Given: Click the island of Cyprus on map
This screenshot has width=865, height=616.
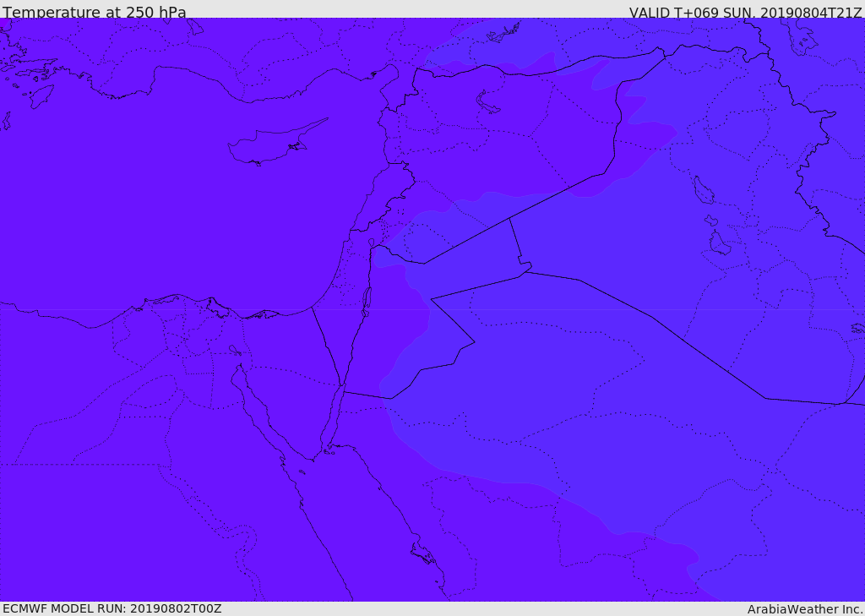Looking at the screenshot, I should click(x=276, y=143).
